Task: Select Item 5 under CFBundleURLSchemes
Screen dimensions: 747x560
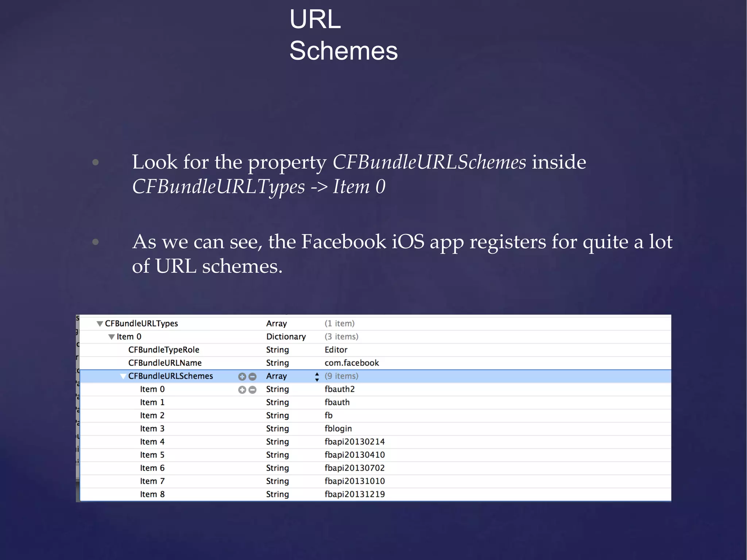Action: point(152,455)
